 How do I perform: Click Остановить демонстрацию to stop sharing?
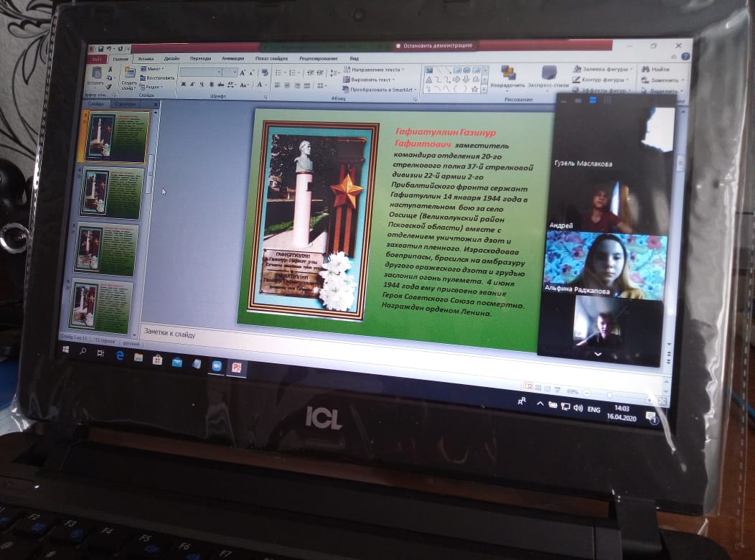click(434, 45)
